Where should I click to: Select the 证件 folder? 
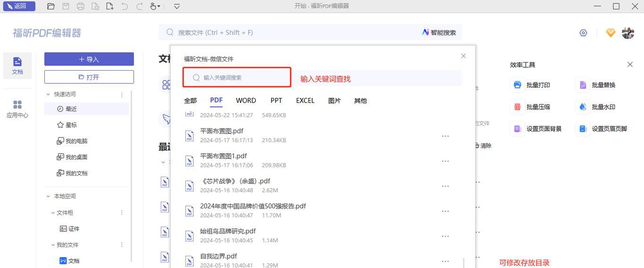[x=69, y=228]
